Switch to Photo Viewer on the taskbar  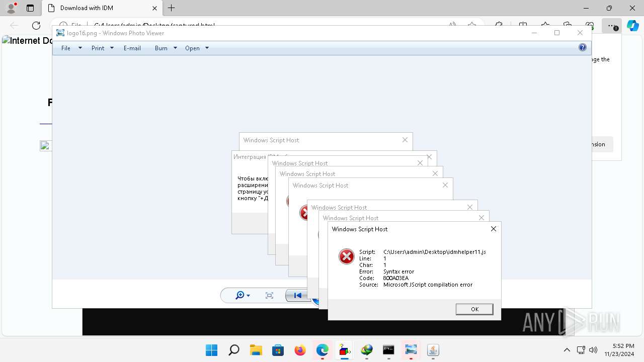point(411,350)
